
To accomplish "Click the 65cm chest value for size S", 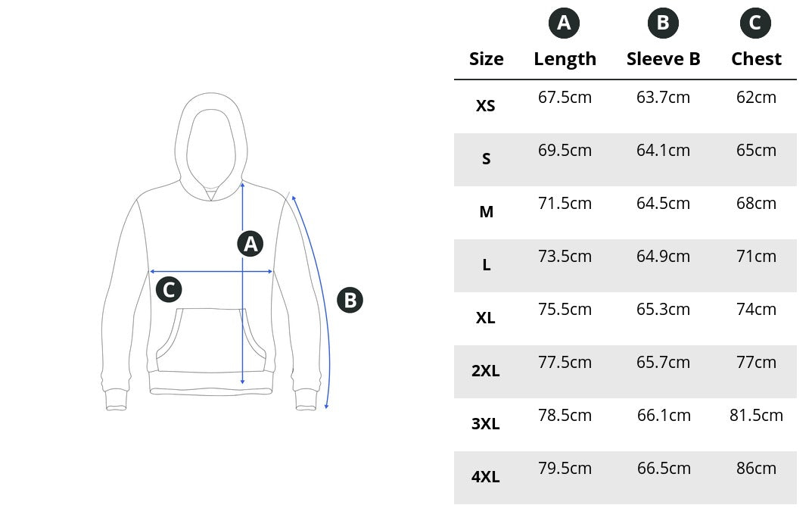I will click(756, 151).
